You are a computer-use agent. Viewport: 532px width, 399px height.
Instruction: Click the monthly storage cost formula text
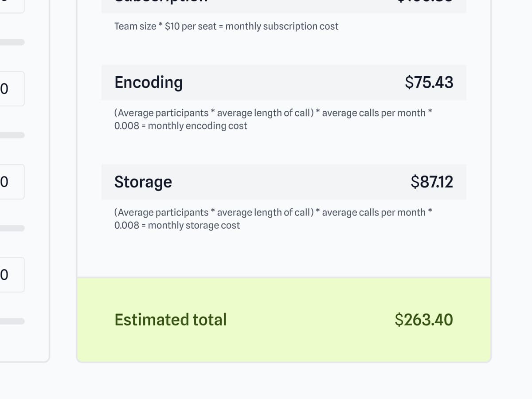click(x=273, y=219)
